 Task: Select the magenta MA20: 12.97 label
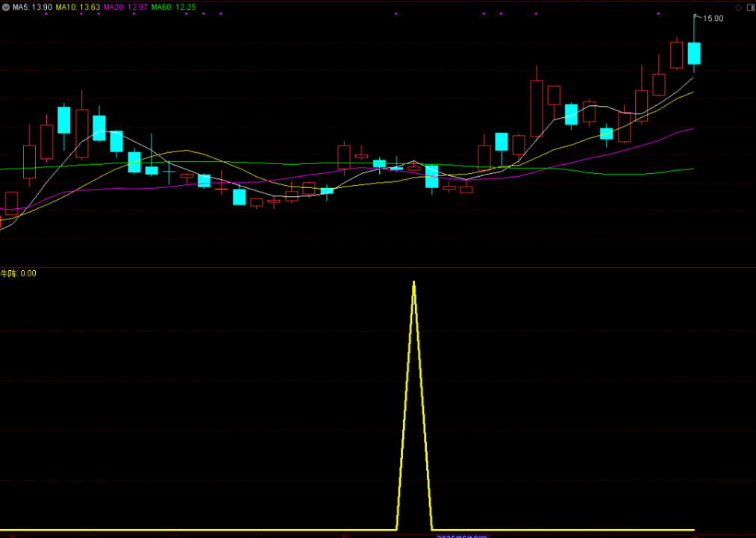click(x=125, y=7)
